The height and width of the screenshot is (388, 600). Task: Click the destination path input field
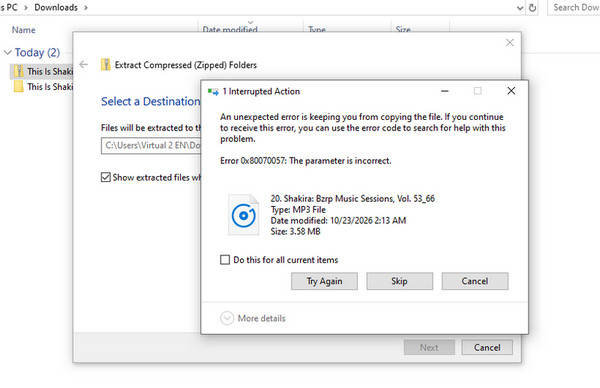[x=151, y=145]
